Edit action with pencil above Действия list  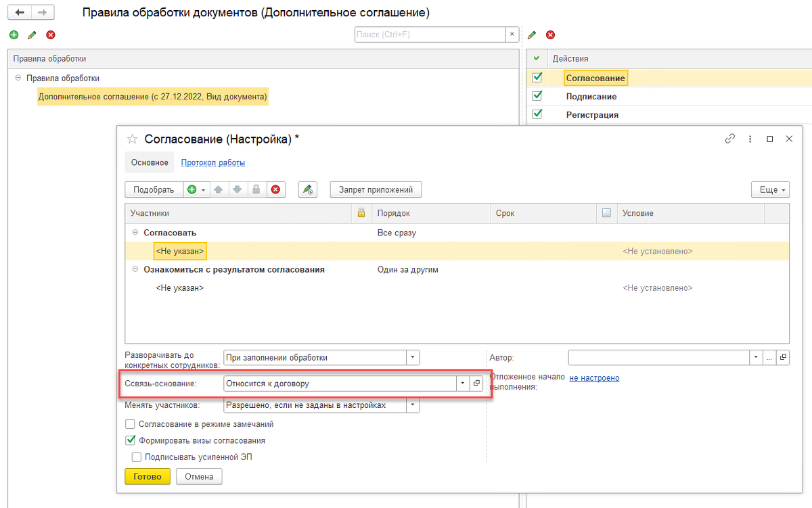coord(532,34)
